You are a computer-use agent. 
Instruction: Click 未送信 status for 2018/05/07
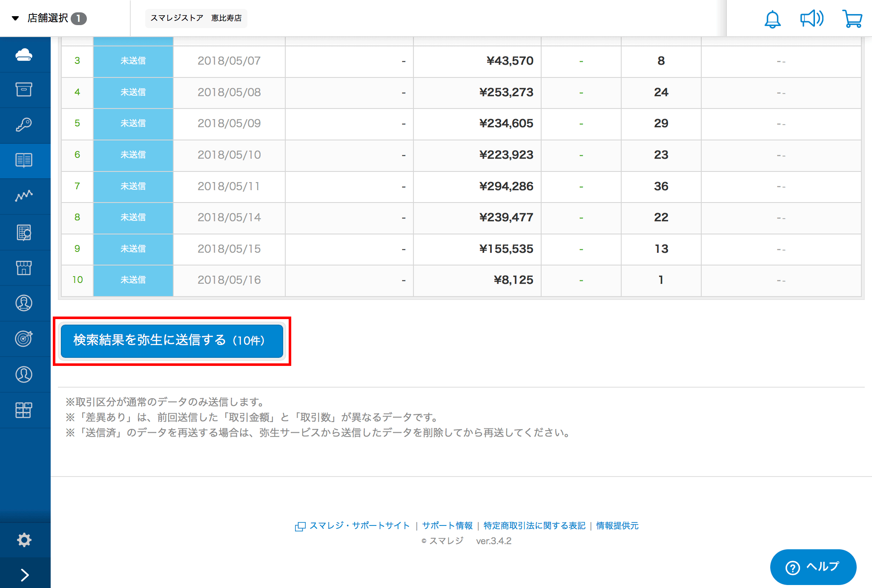tap(133, 61)
